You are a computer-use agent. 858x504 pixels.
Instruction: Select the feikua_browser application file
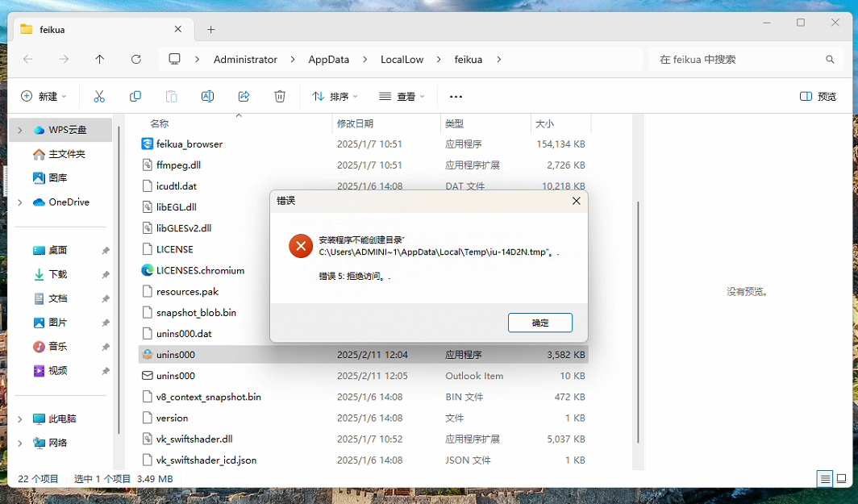190,144
